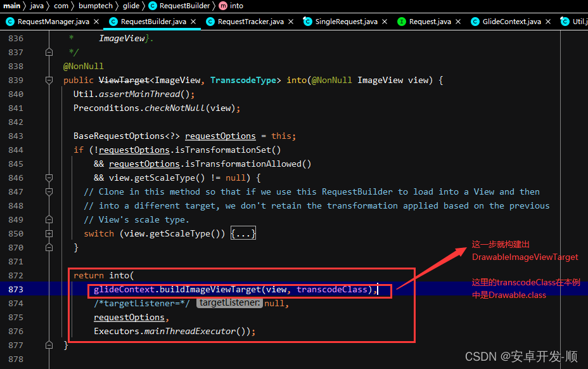The width and height of the screenshot is (588, 369).
Task: Expand the folded switch block on line 850
Action: [x=49, y=234]
